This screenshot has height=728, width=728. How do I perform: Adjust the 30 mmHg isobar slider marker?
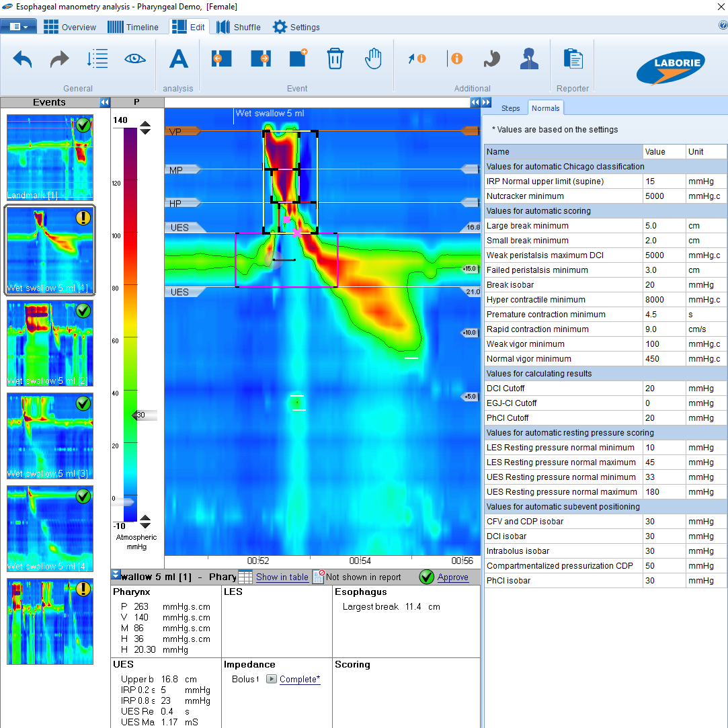coord(145,415)
